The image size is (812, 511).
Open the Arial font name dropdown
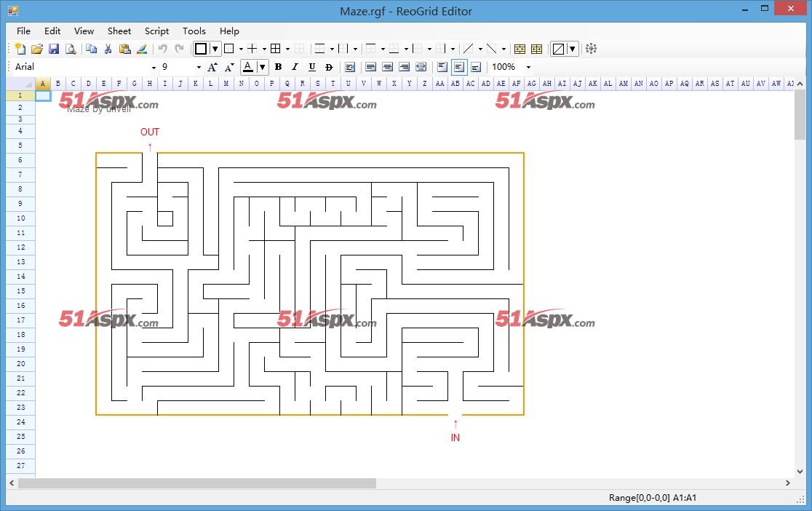(154, 68)
